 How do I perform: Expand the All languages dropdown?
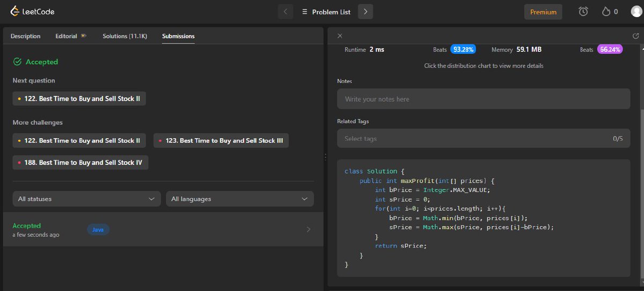[240, 199]
